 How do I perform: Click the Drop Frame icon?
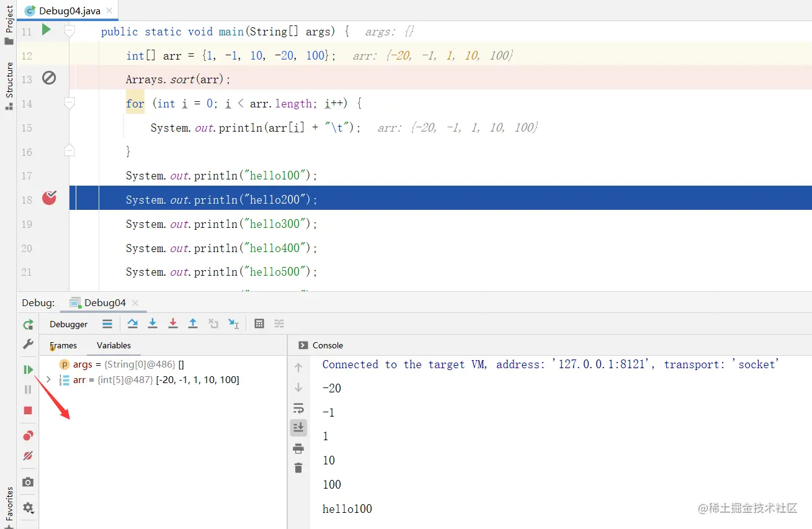[x=213, y=323]
